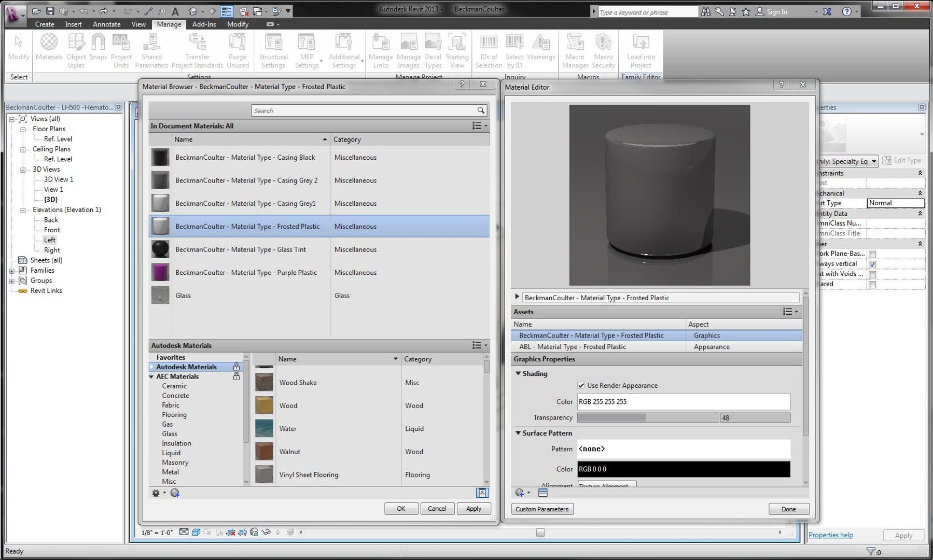This screenshot has height=560, width=933.
Task: Click the Transparency slider bar
Action: (x=648, y=417)
